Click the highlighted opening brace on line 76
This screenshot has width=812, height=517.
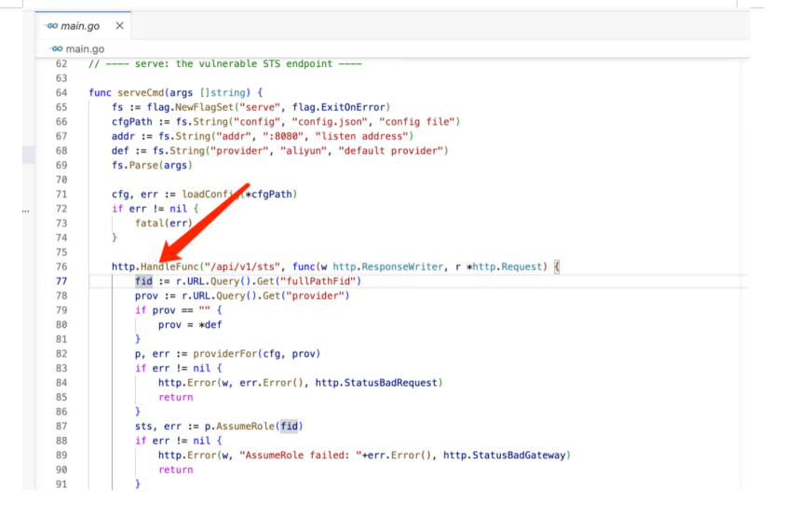557,266
